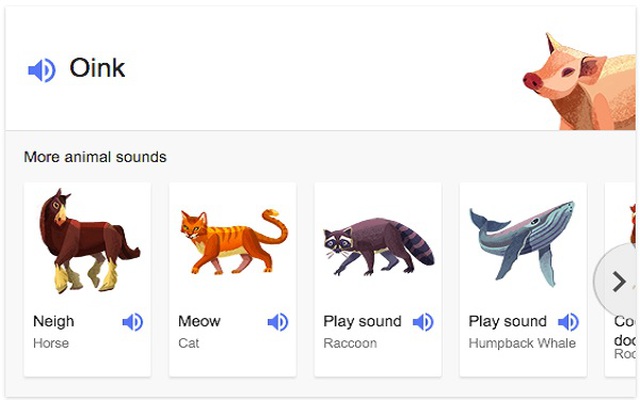Play the cat Meow sound icon
The image size is (640, 400).
(x=278, y=322)
